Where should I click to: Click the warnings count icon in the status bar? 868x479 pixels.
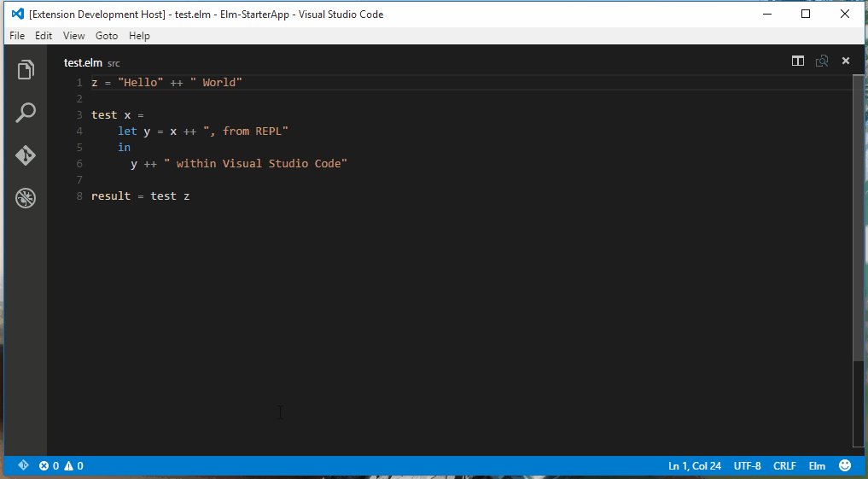68,465
